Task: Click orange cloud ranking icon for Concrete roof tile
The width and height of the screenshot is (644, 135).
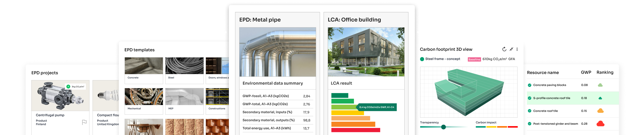Action: [600, 111]
